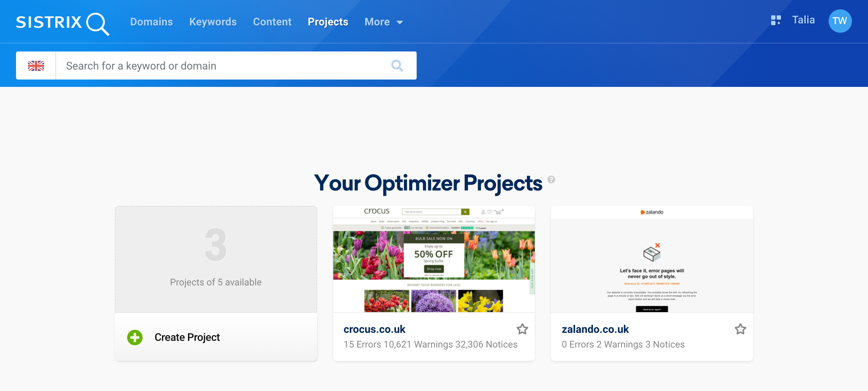Viewport: 868px width, 391px height.
Task: Open help icon next to Optimizer Projects
Action: tap(551, 179)
